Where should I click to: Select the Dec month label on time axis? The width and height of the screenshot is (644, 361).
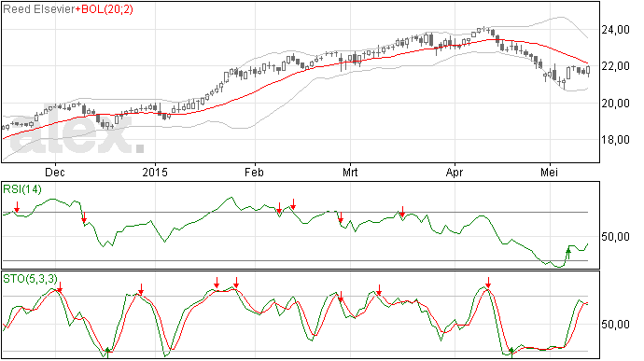(55, 172)
